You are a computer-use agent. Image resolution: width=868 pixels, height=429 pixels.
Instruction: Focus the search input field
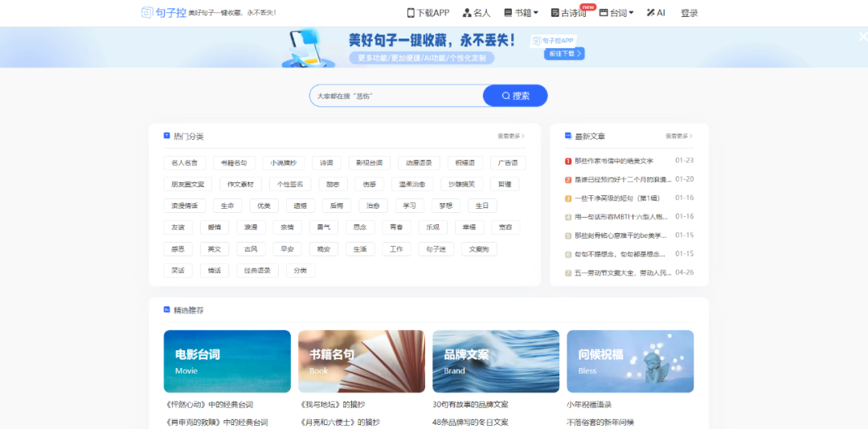tap(396, 96)
